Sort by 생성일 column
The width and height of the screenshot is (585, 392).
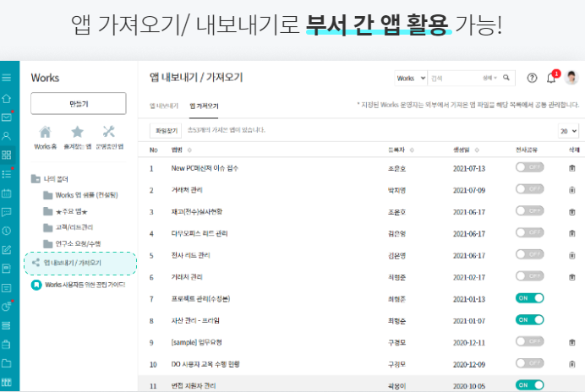coord(466,150)
